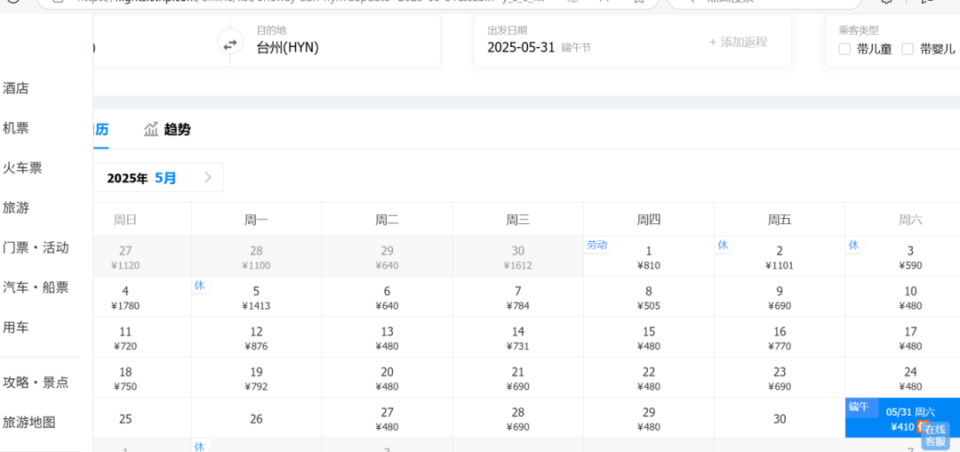Swap origin and destination with the arrows icon
960x452 pixels.
tap(230, 45)
